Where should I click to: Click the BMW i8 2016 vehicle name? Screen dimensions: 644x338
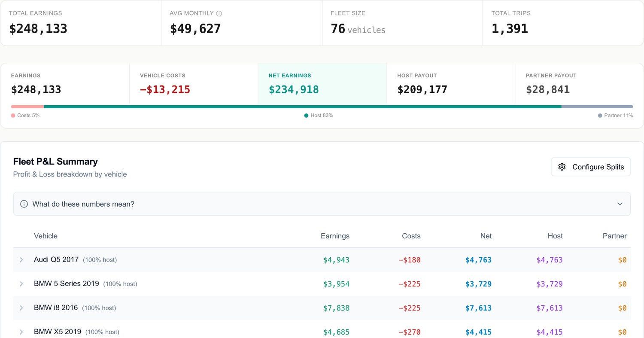click(x=56, y=308)
